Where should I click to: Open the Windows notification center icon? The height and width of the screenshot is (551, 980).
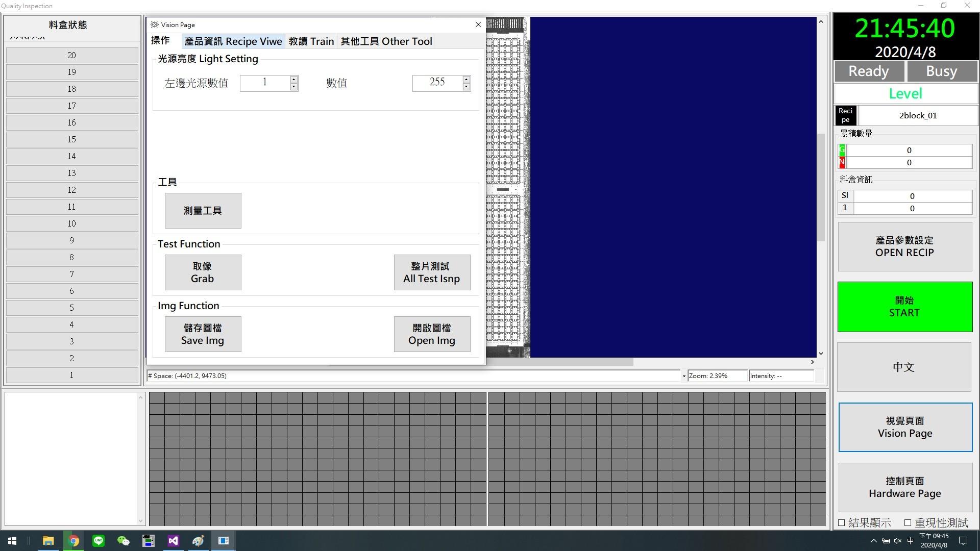coord(963,541)
